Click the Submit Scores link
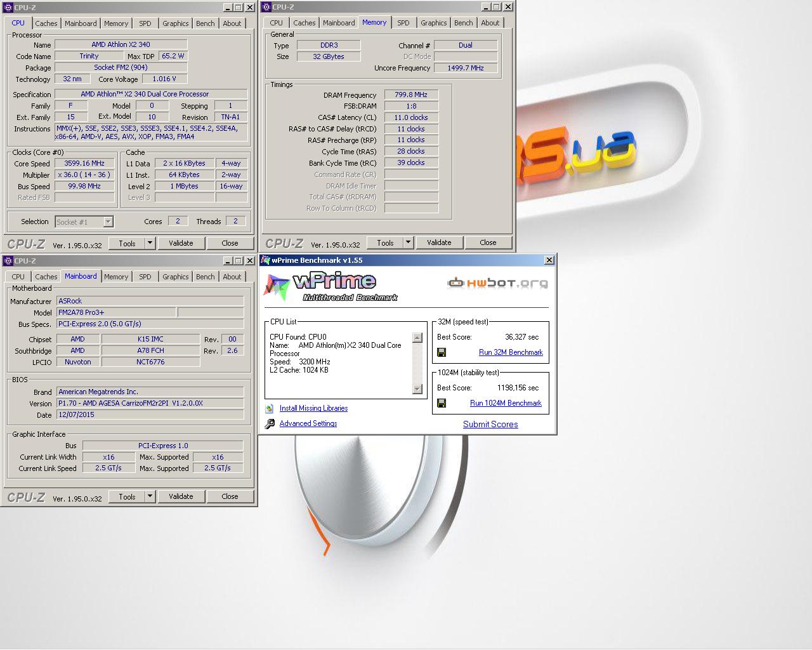The image size is (812, 650). (490, 424)
